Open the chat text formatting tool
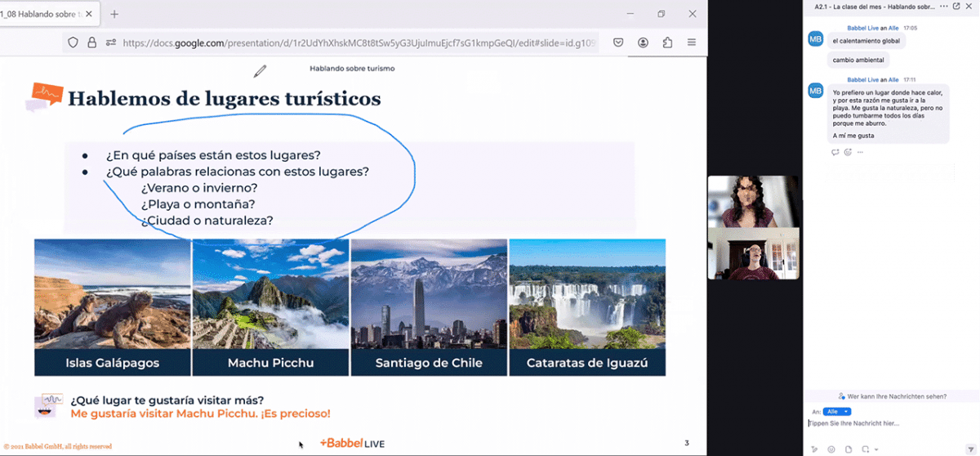 [814, 449]
